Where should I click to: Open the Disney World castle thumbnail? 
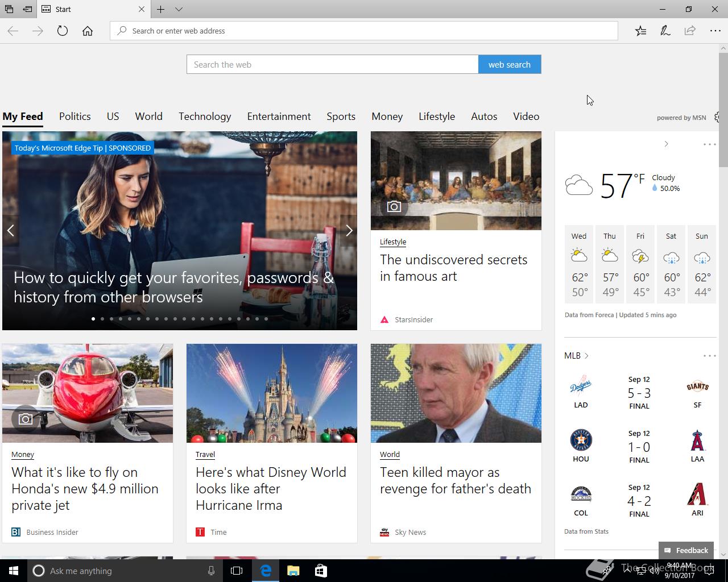click(x=272, y=393)
